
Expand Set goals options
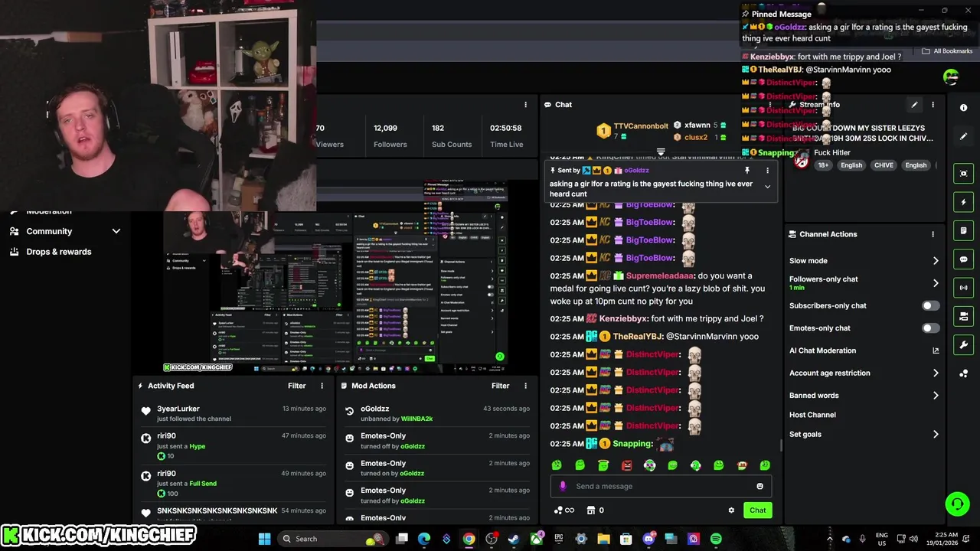point(936,435)
